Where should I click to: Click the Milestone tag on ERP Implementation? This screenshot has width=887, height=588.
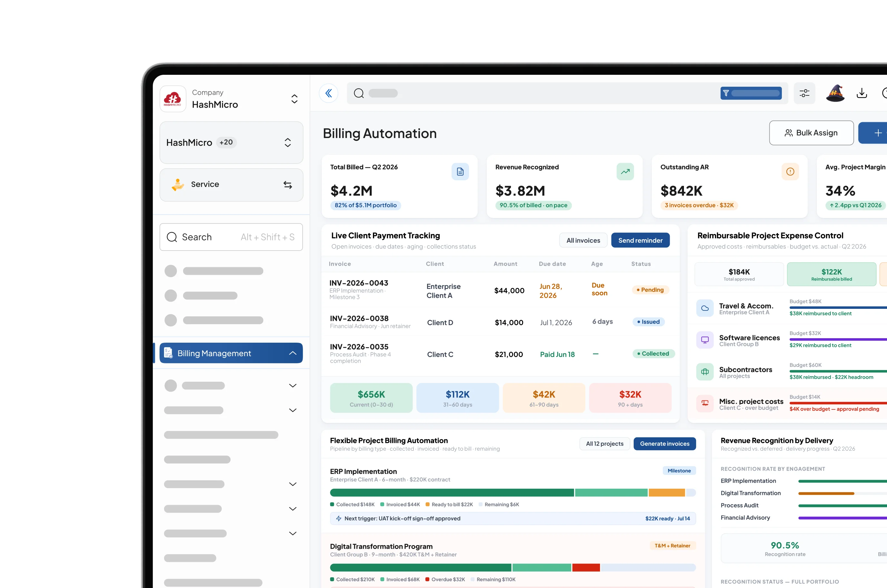click(x=679, y=471)
